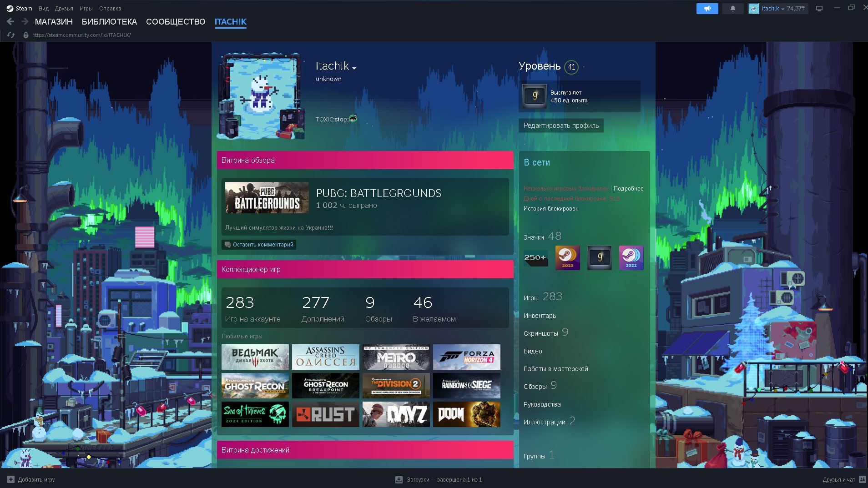868x488 pixels.
Task: Click the Уровень 41 level badge
Action: click(x=571, y=67)
